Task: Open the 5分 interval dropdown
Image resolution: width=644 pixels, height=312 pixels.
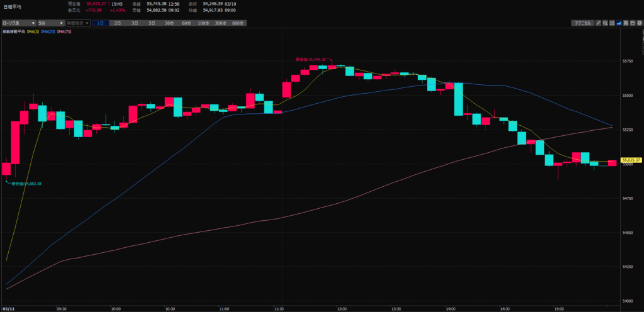Action: (48, 23)
